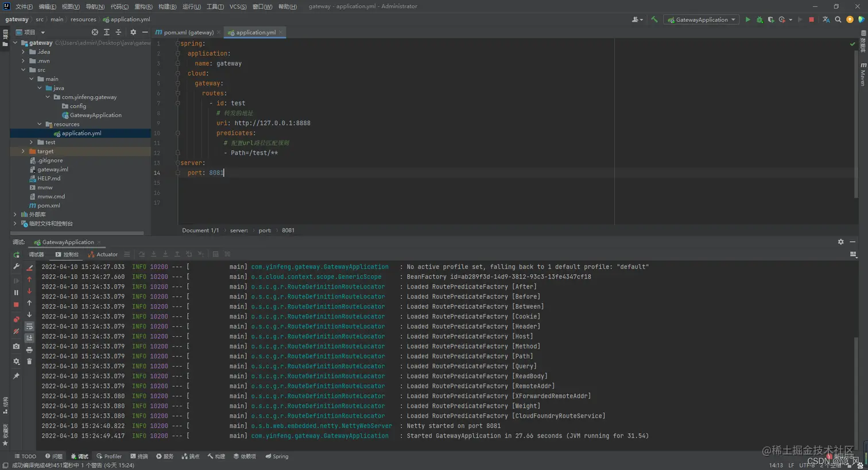Expand the 外部库 external libraries node
The width and height of the screenshot is (868, 470).
coord(15,215)
